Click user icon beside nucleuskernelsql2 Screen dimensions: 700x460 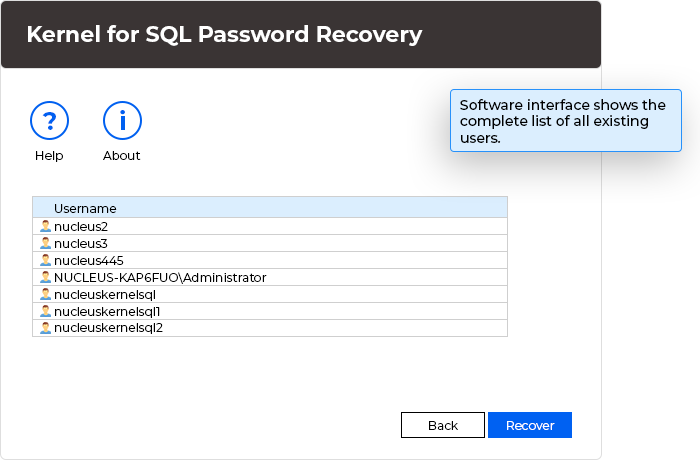click(45, 328)
